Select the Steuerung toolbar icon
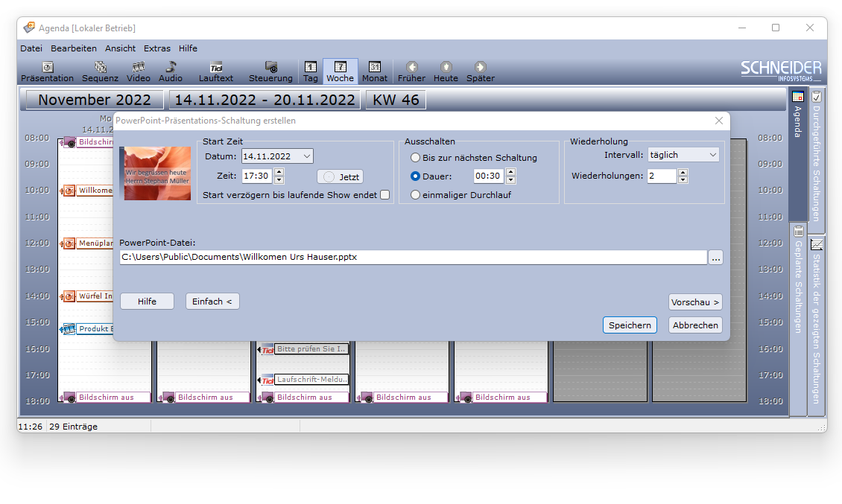Viewport: 842px width, 504px height. (270, 72)
